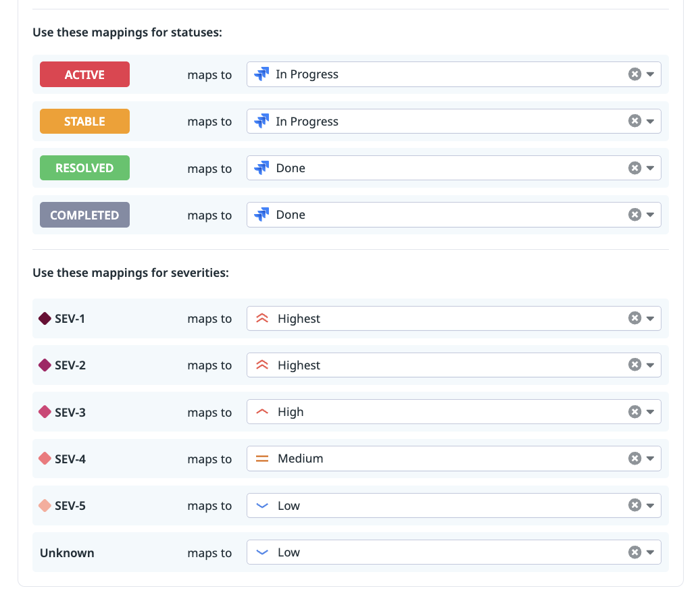
Task: Clear the SEV-5 Low priority mapping
Action: click(x=634, y=505)
